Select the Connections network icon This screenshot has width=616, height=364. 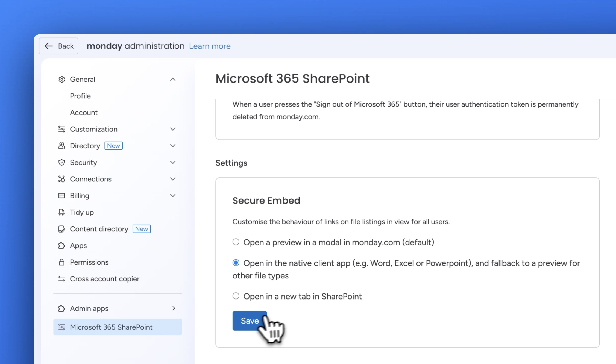[x=62, y=179]
